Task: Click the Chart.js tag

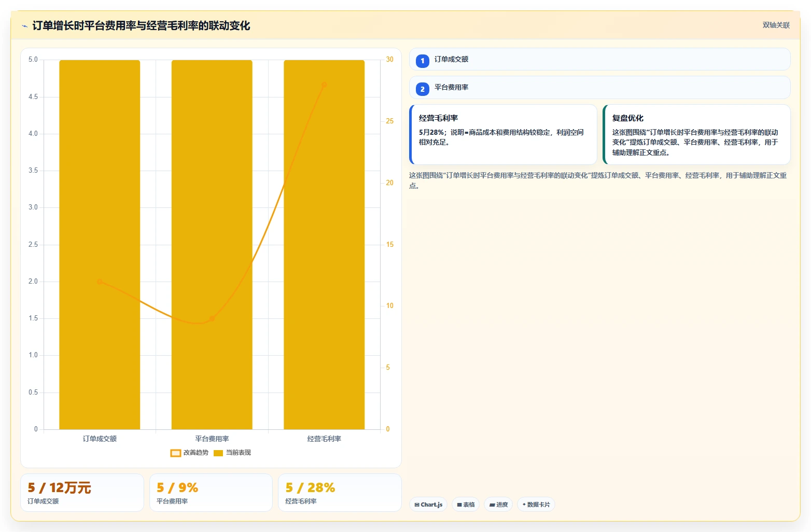Action: 428,505
